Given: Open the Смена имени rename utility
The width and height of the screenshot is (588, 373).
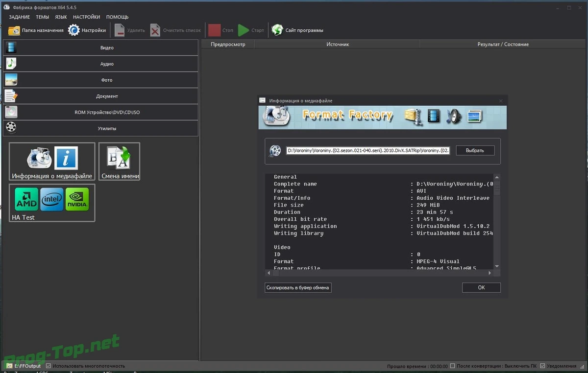Looking at the screenshot, I should [x=120, y=162].
